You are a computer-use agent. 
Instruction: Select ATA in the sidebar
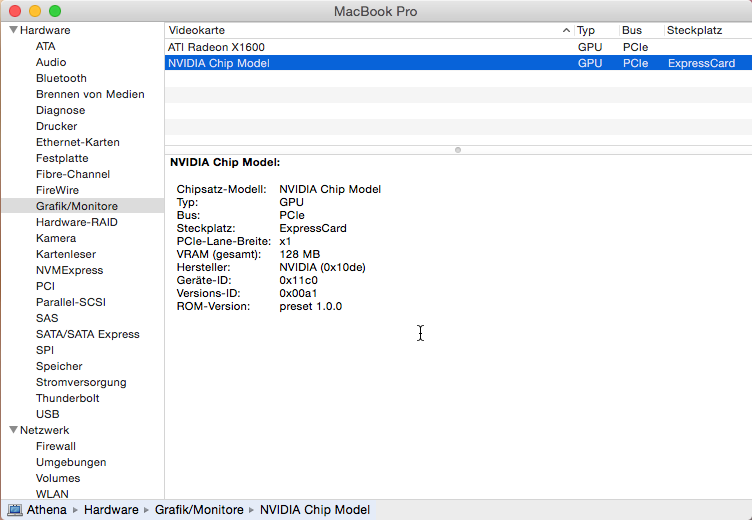coord(46,46)
